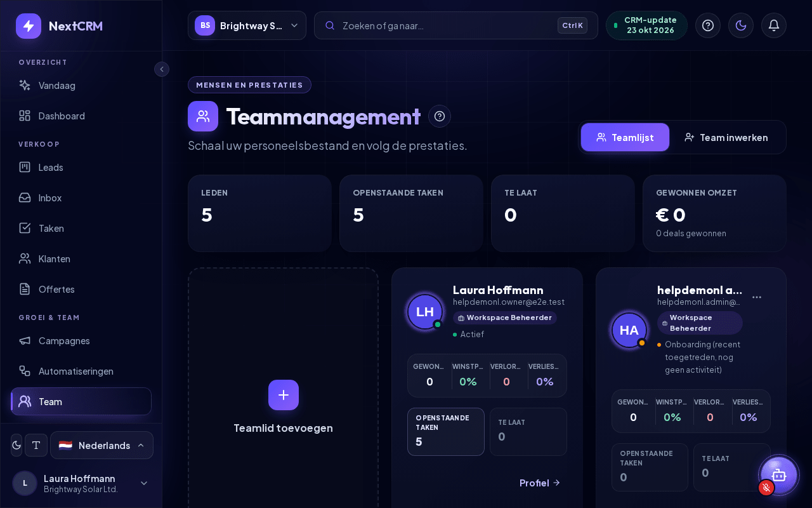Click Workspace Beheerder badge on Laura's card
Viewport: 812px width, 508px height.
(x=505, y=317)
